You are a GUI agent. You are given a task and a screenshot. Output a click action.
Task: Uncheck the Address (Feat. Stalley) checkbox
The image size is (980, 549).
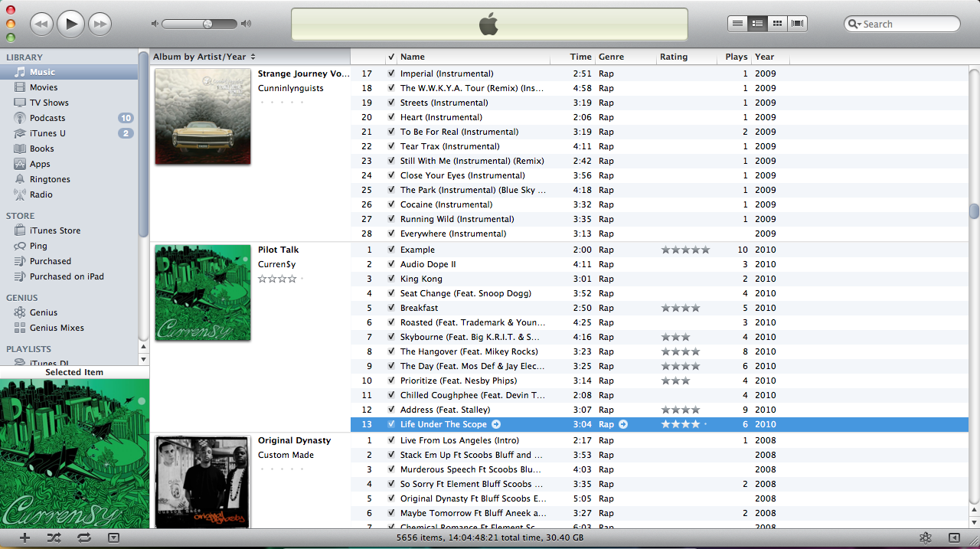[391, 410]
